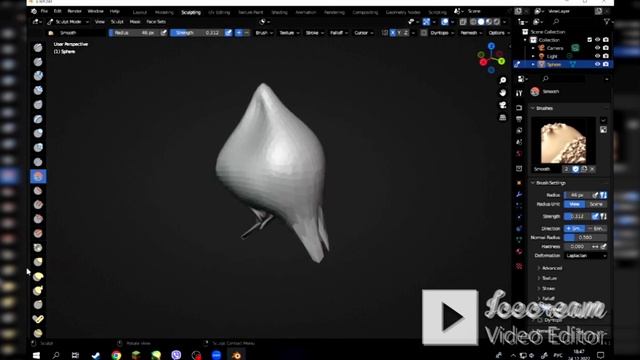
Task: Open the Render properties tab icon
Action: pyautogui.click(x=519, y=108)
